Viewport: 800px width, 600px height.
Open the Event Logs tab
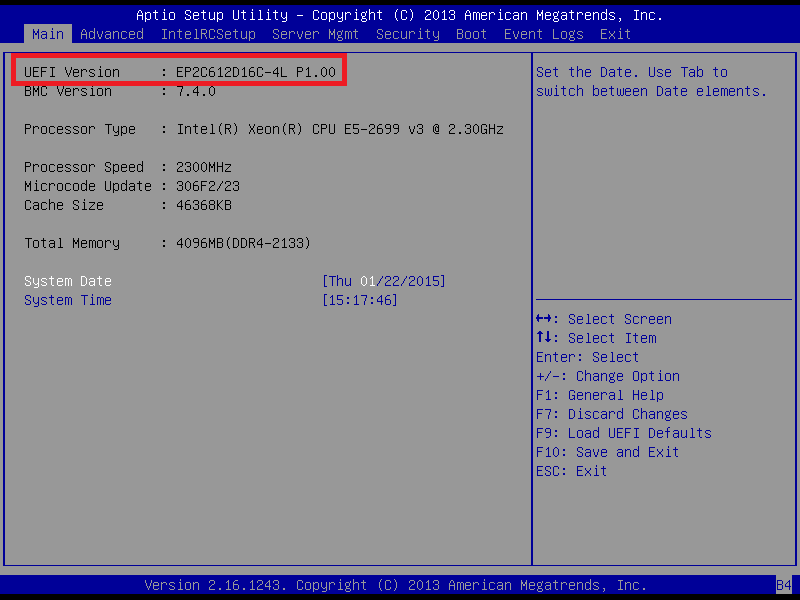[x=543, y=34]
